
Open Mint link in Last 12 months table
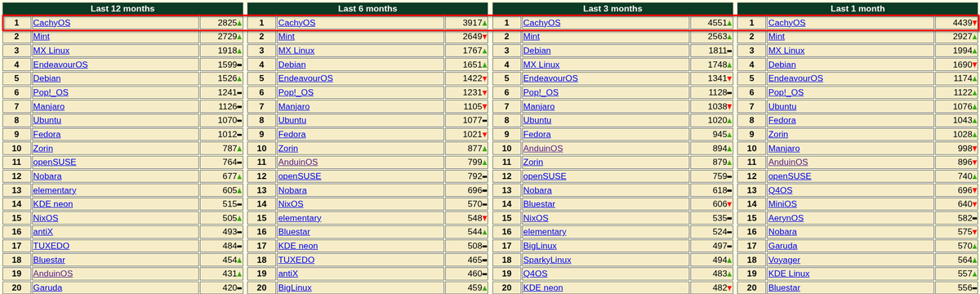point(42,37)
